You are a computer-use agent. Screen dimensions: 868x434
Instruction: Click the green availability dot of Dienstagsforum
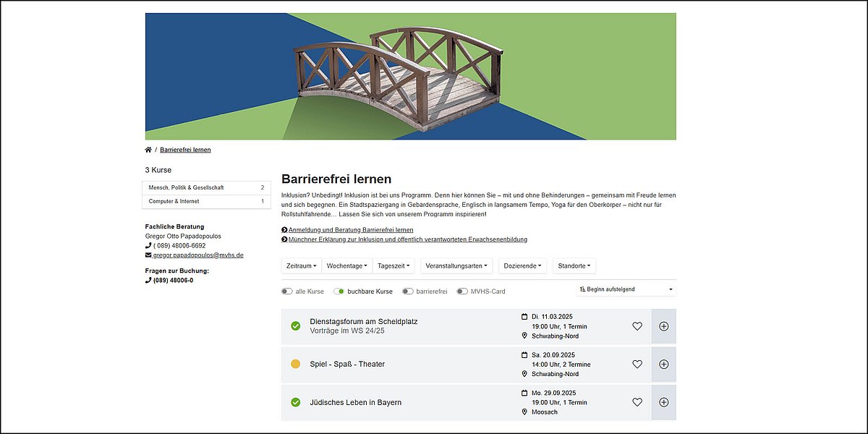[x=295, y=326]
